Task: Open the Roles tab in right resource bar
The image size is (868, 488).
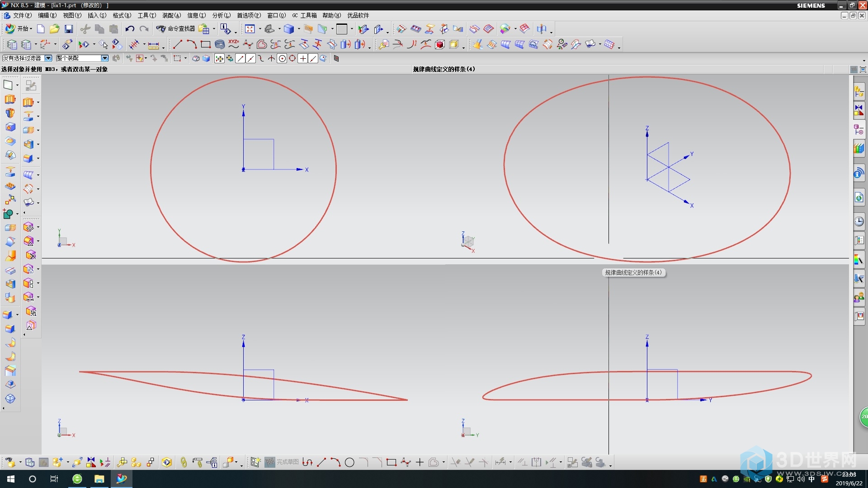Action: pos(859,297)
